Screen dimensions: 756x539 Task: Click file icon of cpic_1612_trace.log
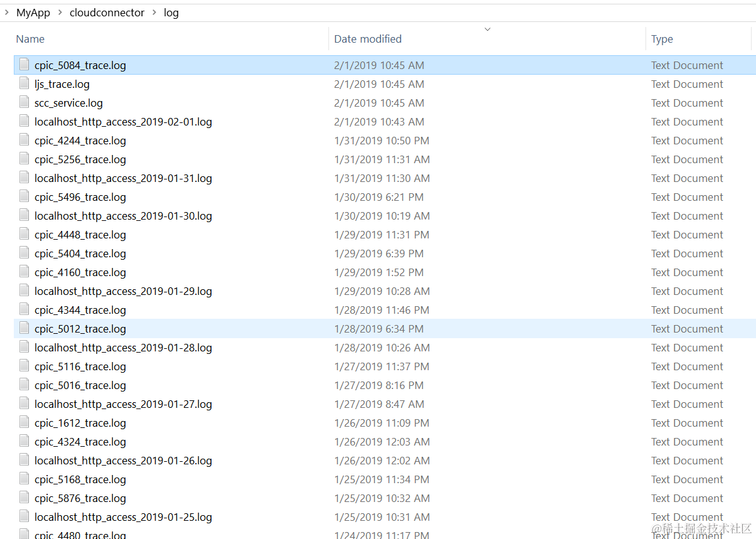click(24, 422)
